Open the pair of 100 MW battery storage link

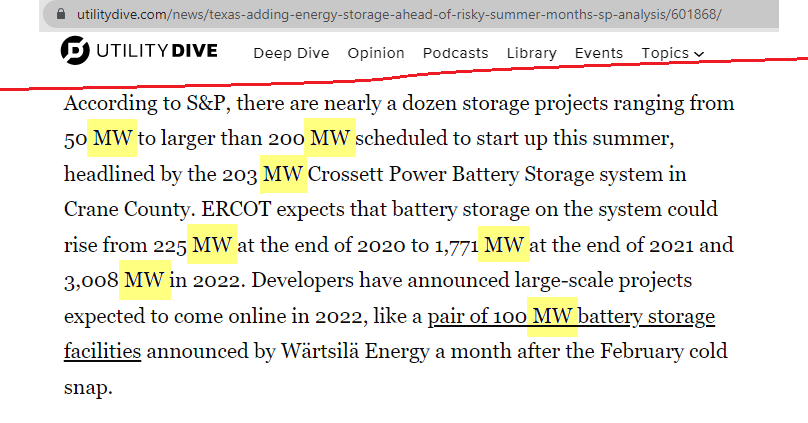571,318
